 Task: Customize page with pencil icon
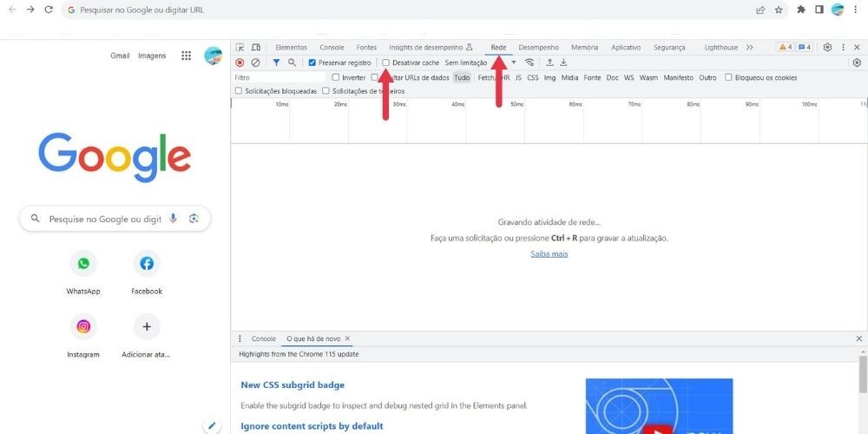[212, 425]
